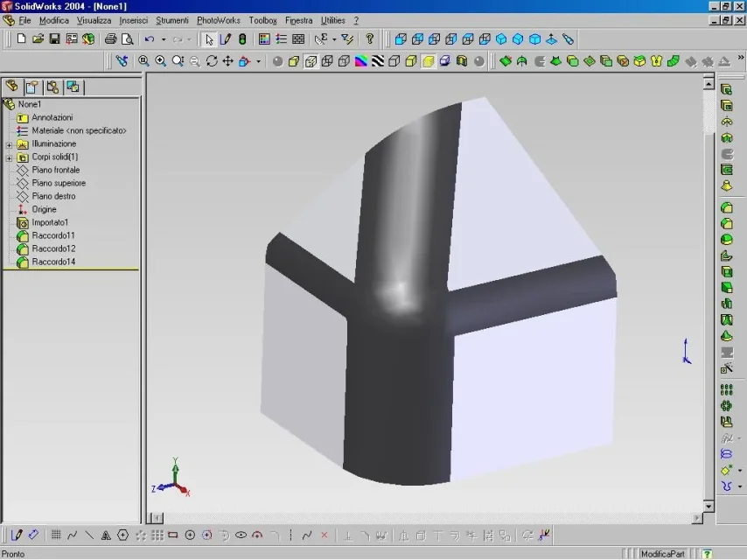
Task: Expand the Illuminazione tree node
Action: click(x=9, y=144)
